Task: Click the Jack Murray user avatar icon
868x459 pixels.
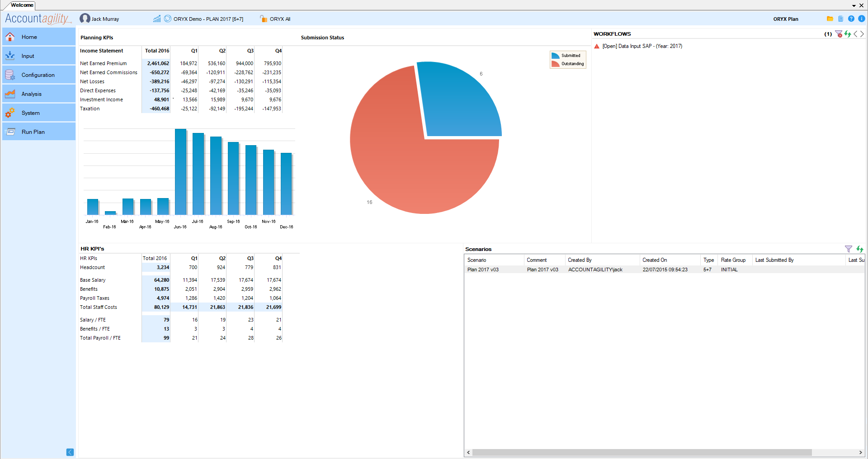Action: [x=85, y=19]
